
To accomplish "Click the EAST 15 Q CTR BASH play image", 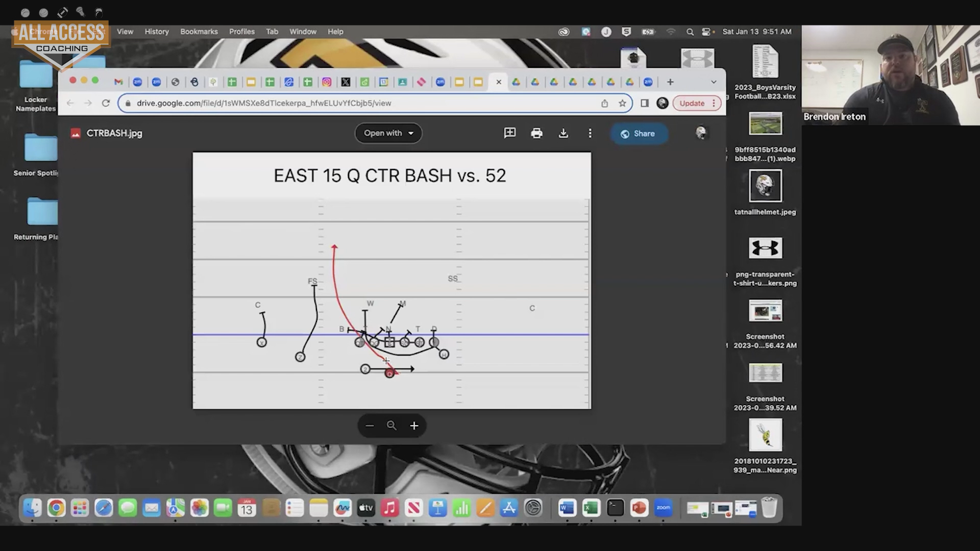I will (392, 281).
